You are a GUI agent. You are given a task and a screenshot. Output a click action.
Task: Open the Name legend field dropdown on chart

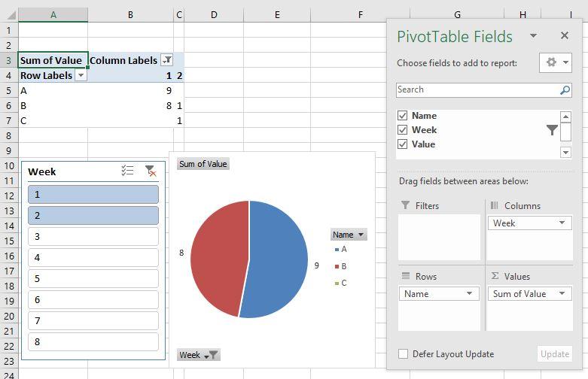tap(349, 235)
